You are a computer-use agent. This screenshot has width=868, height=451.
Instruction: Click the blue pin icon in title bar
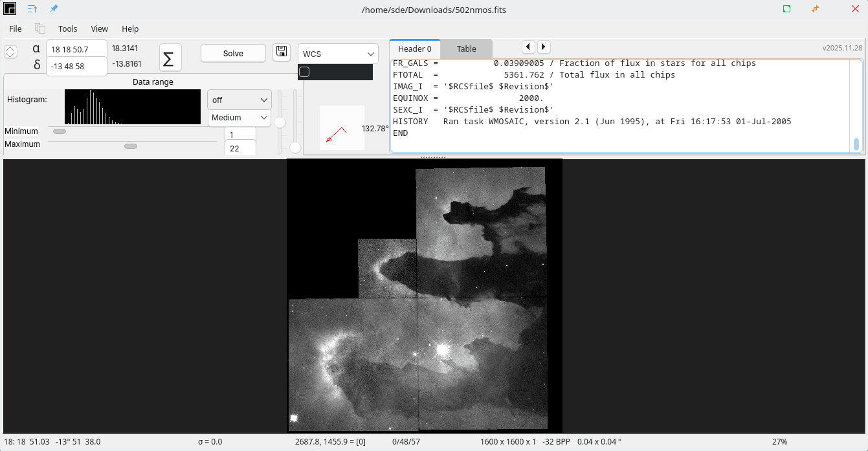54,9
